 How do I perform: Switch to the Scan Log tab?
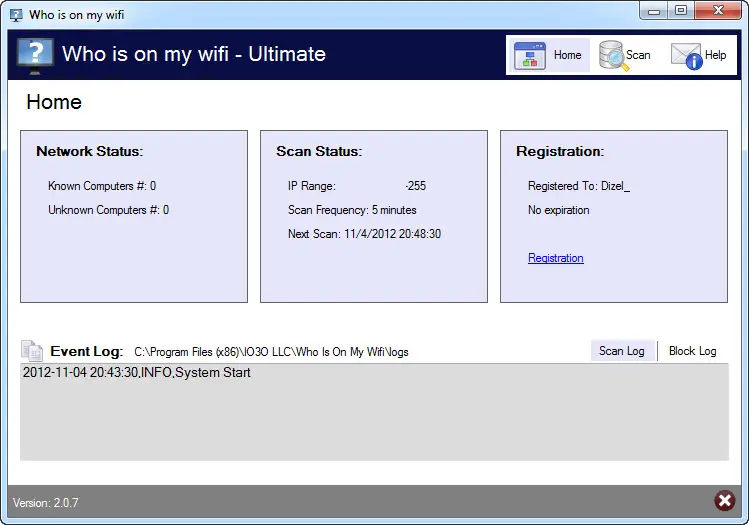[x=621, y=351]
